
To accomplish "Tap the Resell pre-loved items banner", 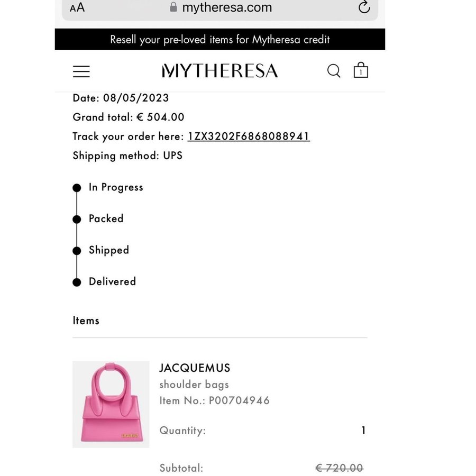I will (220, 40).
